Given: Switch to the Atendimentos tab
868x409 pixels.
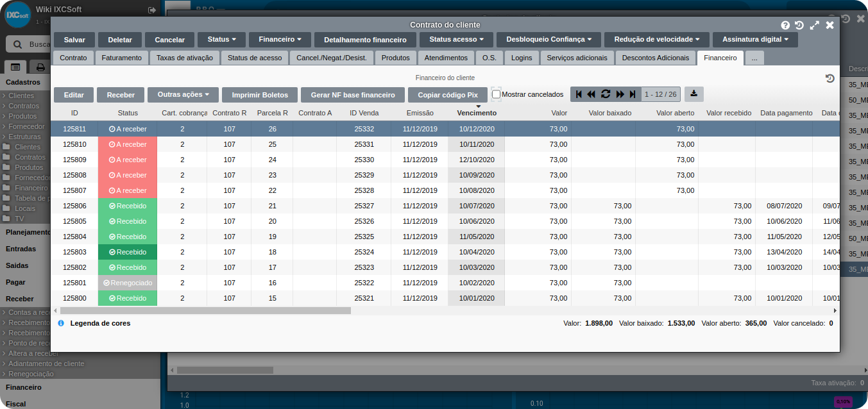Looking at the screenshot, I should coord(446,58).
